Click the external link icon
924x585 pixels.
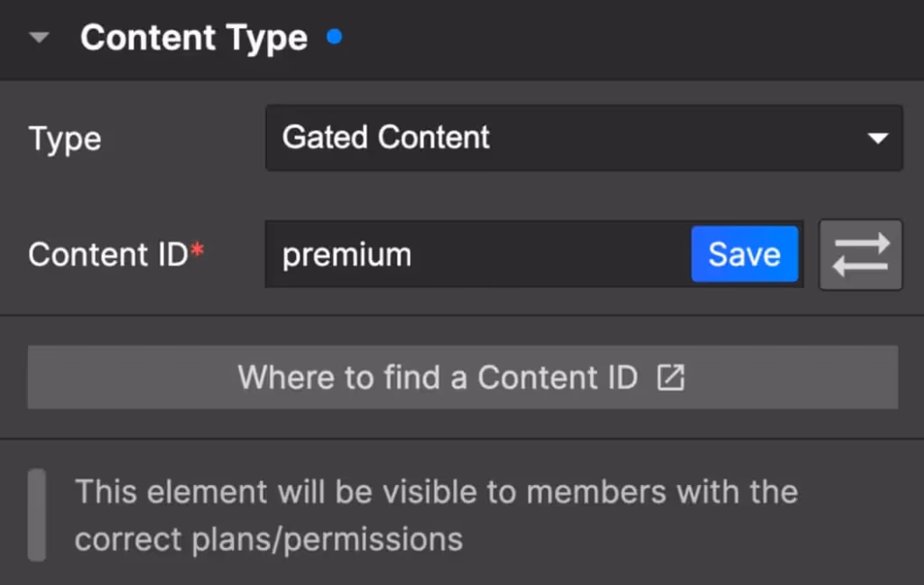coord(670,377)
